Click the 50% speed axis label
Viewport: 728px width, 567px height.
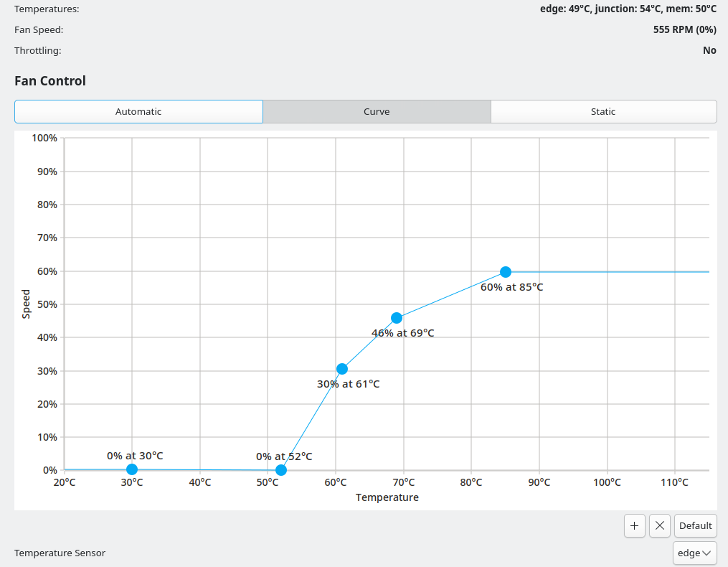(x=47, y=304)
